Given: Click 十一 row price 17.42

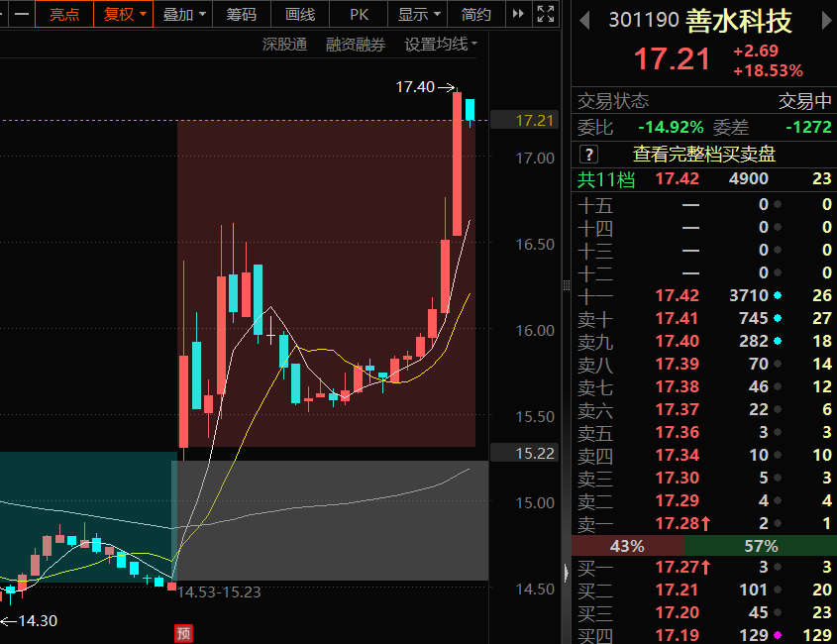Looking at the screenshot, I should [677, 295].
